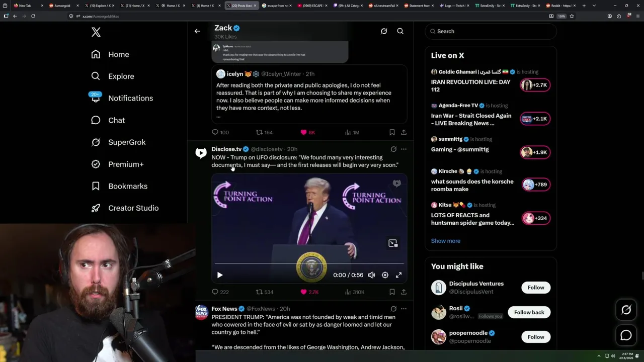Viewport: 644px width, 362px height.
Task: Go to Home in the X sidebar
Action: (111, 54)
